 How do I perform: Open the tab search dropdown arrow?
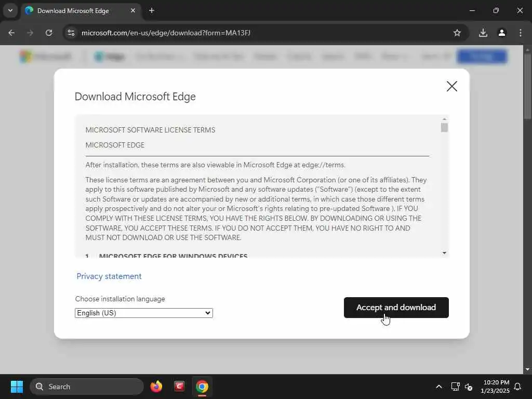[10, 10]
